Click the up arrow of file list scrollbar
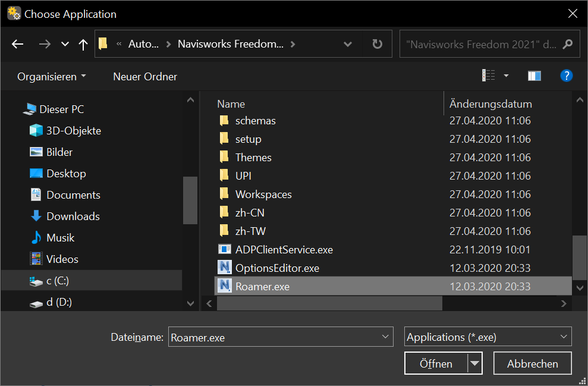The image size is (588, 386). [x=580, y=100]
